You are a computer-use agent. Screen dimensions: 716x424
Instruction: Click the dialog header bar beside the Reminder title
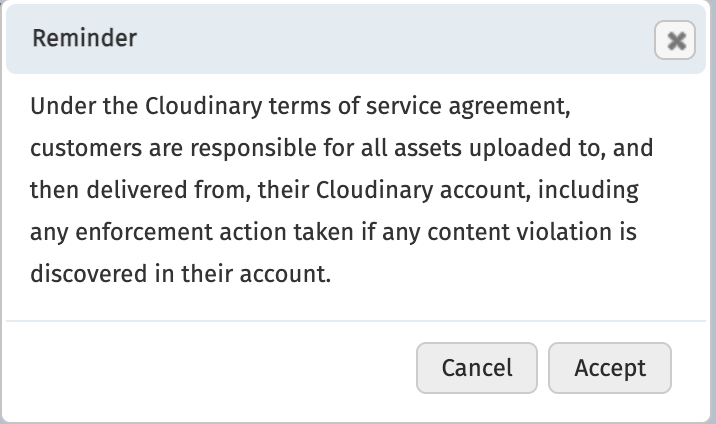pyautogui.click(x=393, y=39)
